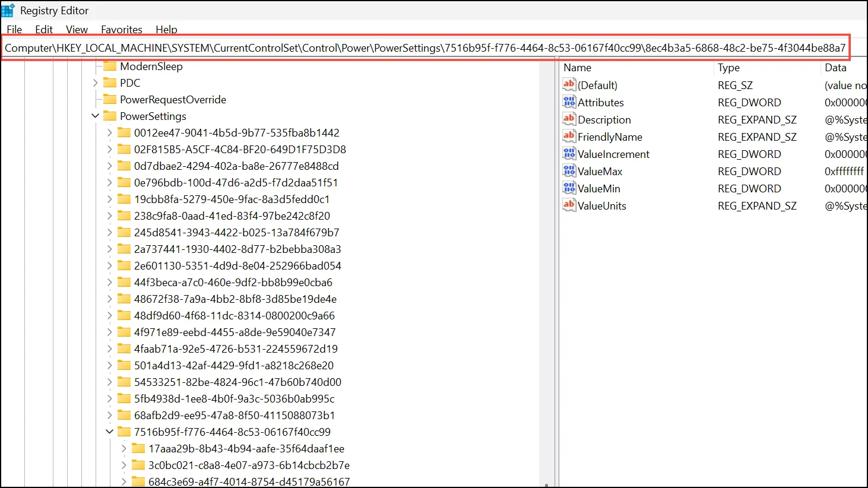
Task: Collapse the PowerSettings key
Action: (x=95, y=116)
